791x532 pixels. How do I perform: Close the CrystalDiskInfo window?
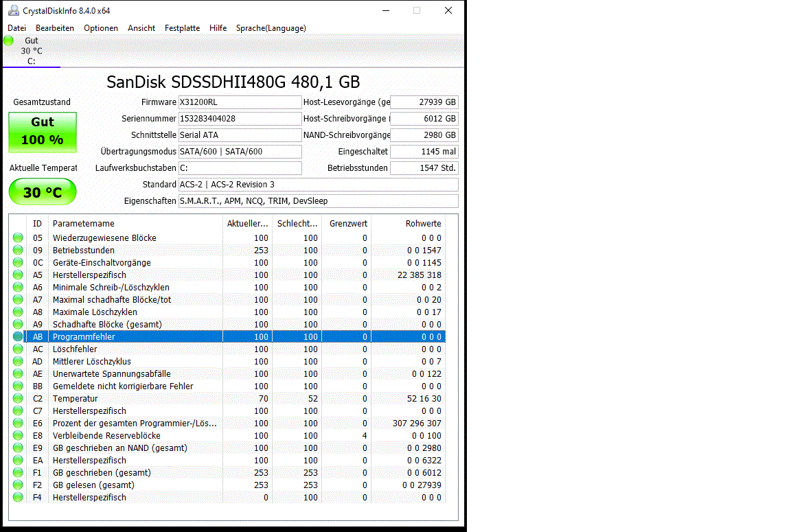[448, 10]
